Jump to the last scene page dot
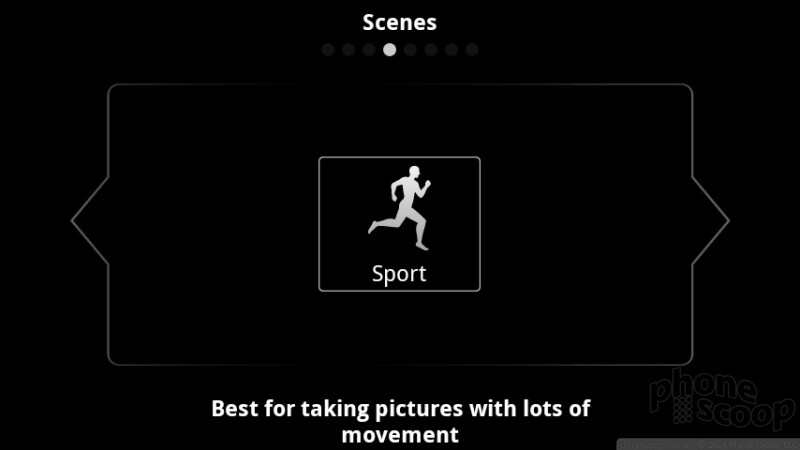 coord(472,49)
